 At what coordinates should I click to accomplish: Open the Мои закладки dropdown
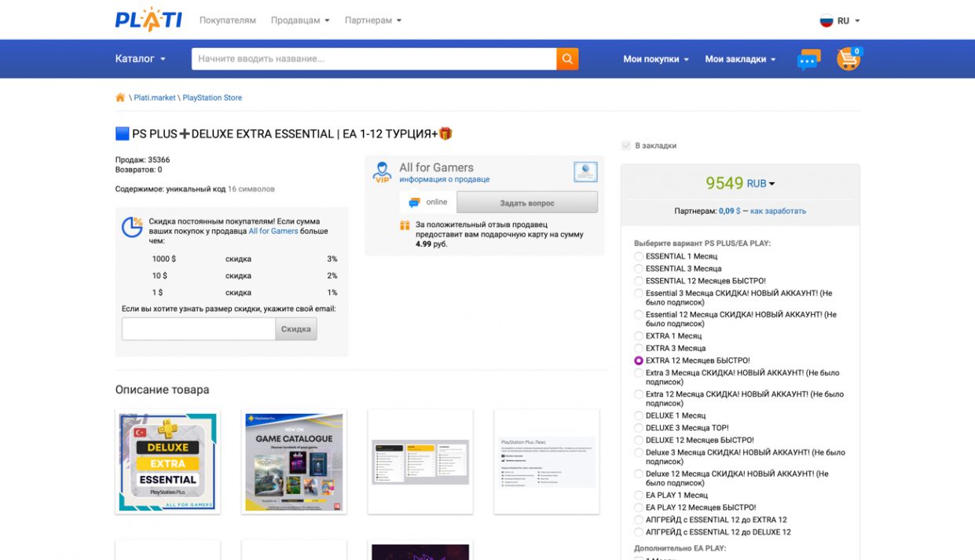pos(740,59)
